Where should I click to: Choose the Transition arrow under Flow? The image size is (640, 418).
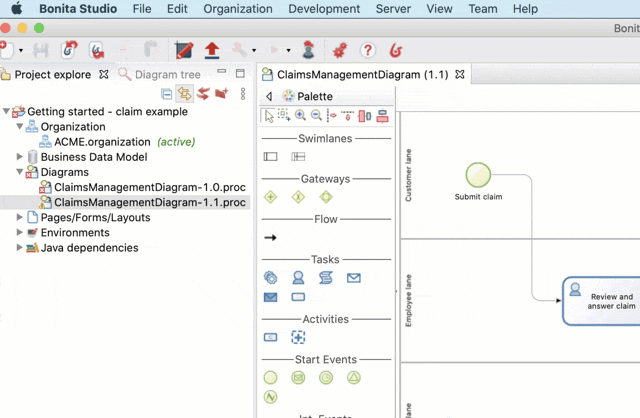pyautogui.click(x=270, y=238)
